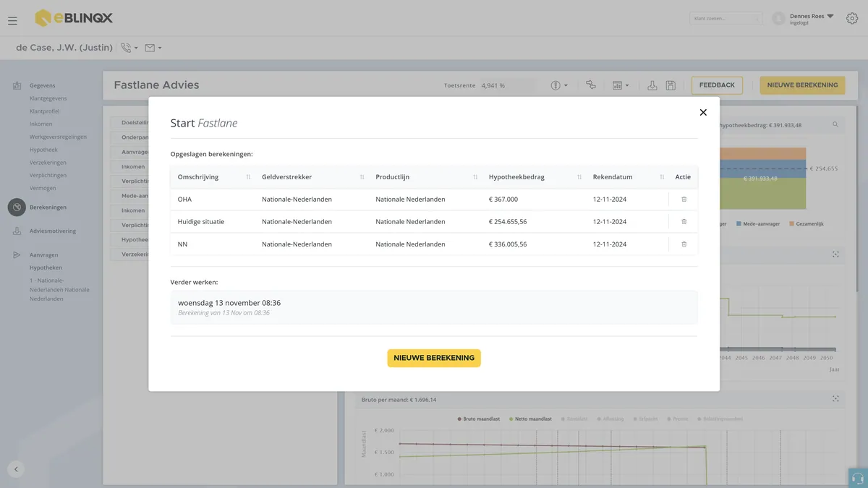This screenshot has width=868, height=488.
Task: Click the compare arrows icon in toolbar
Action: click(x=591, y=85)
